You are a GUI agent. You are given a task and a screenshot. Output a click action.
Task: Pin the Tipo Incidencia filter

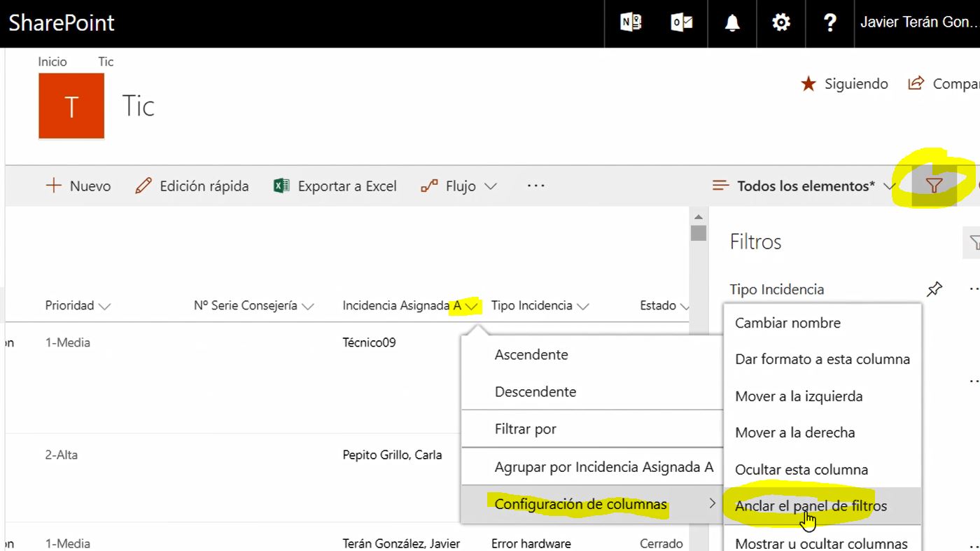click(x=934, y=288)
